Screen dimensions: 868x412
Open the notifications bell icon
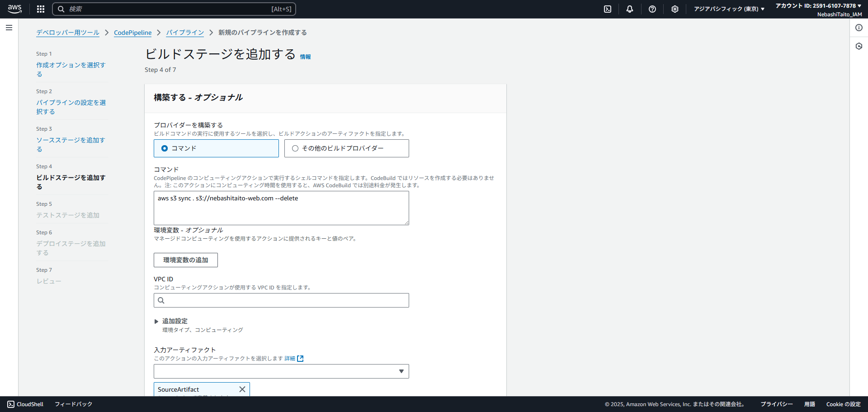pos(630,9)
